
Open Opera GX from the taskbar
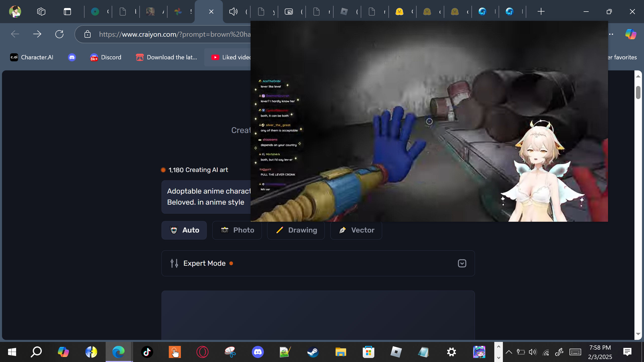203,352
